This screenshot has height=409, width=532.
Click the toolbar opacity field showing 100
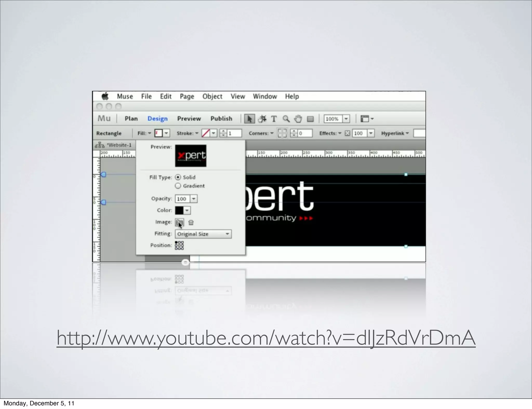(x=360, y=133)
